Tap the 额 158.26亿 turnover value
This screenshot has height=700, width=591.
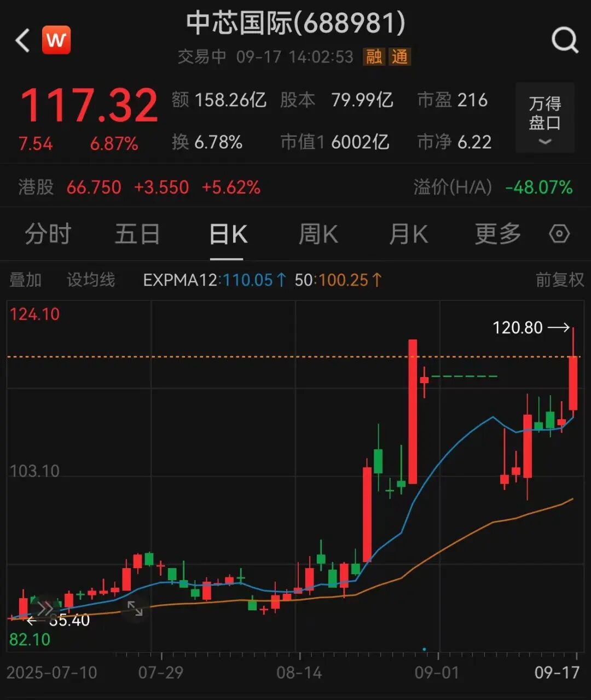[x=219, y=100]
